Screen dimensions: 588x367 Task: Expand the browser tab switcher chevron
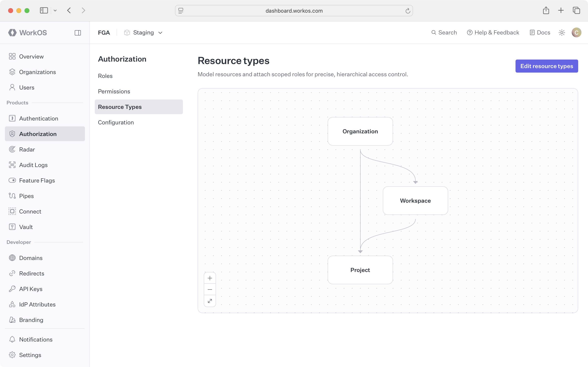pyautogui.click(x=55, y=10)
